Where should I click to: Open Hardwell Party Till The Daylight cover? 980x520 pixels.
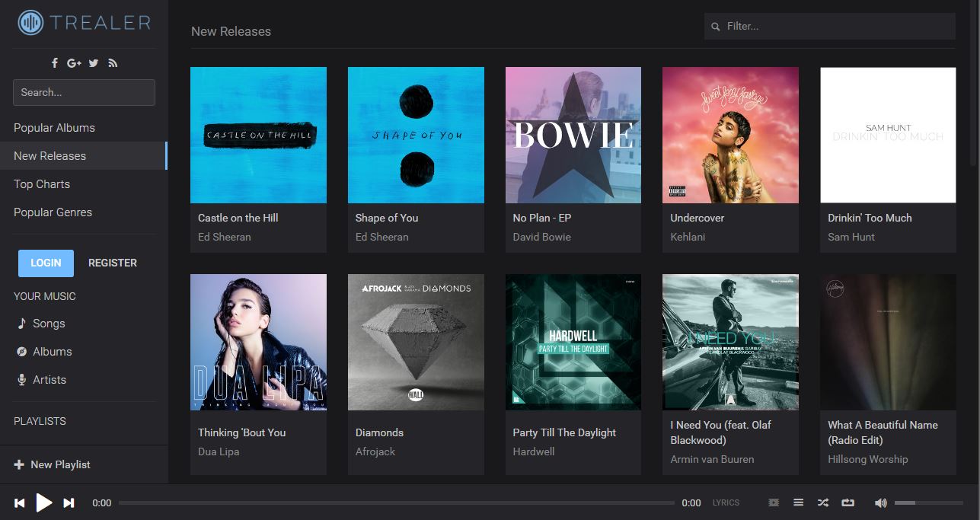pos(573,342)
